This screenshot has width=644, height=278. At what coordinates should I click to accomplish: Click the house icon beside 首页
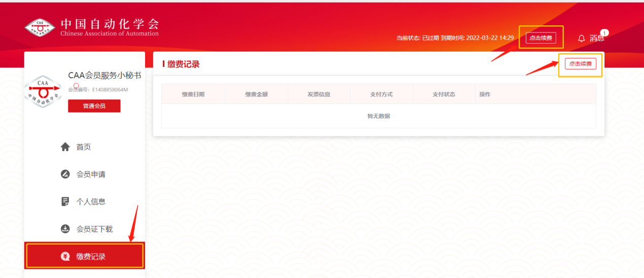tap(65, 147)
